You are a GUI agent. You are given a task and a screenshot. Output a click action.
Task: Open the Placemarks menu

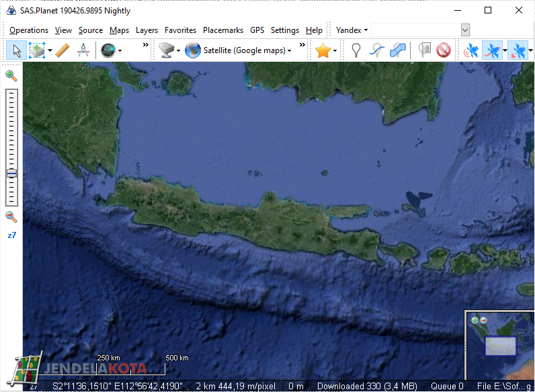click(x=223, y=30)
